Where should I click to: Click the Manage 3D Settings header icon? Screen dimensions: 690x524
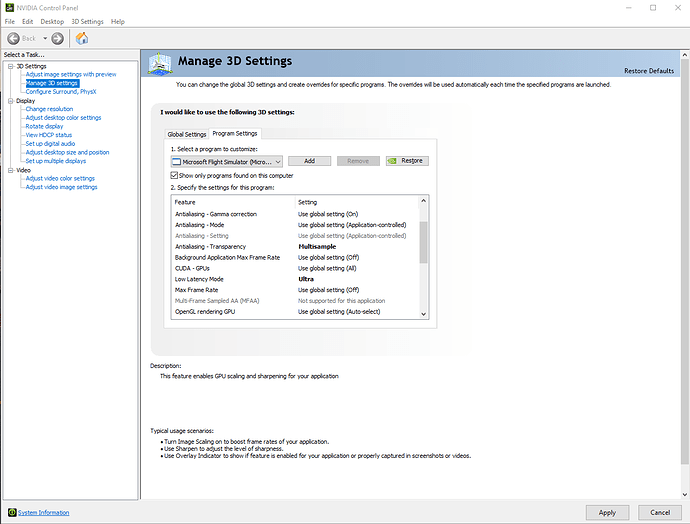click(x=160, y=63)
